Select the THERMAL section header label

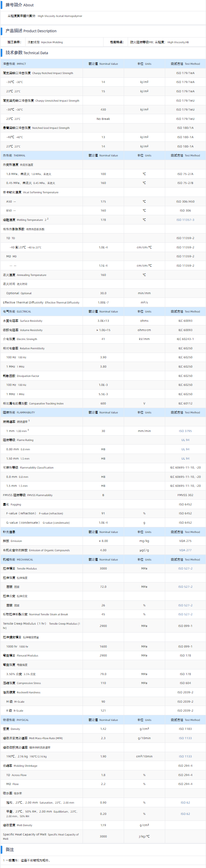(14, 156)
